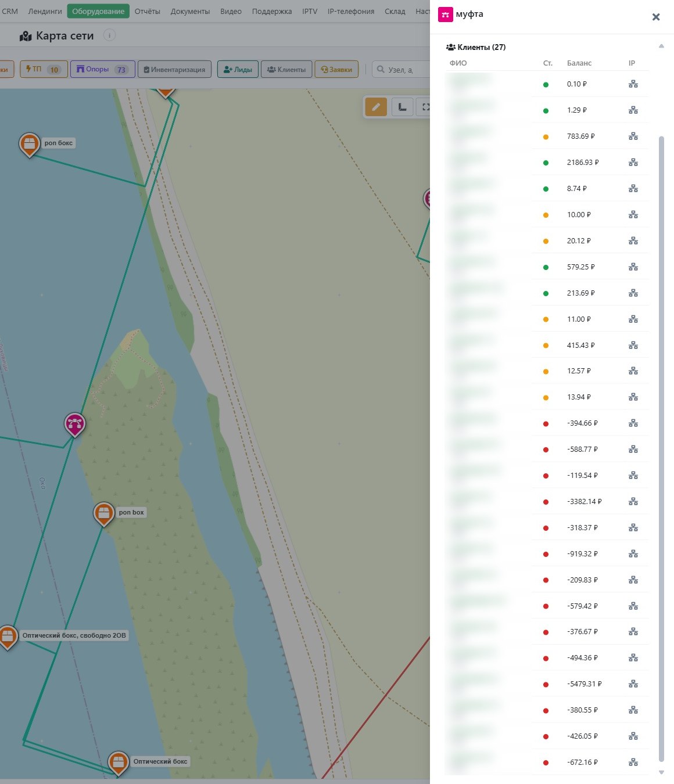Close the муфта side panel
674x784 pixels.
coord(656,17)
